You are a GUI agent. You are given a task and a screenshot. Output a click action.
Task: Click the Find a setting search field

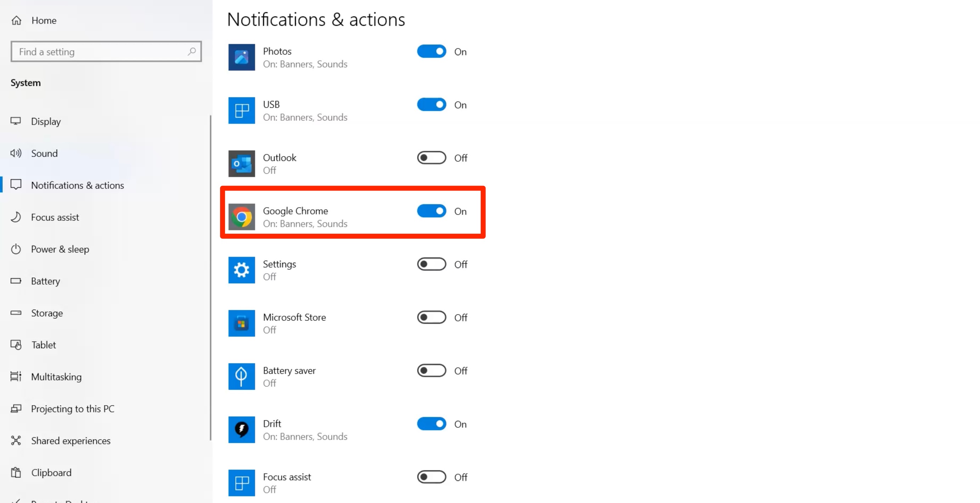(x=106, y=51)
